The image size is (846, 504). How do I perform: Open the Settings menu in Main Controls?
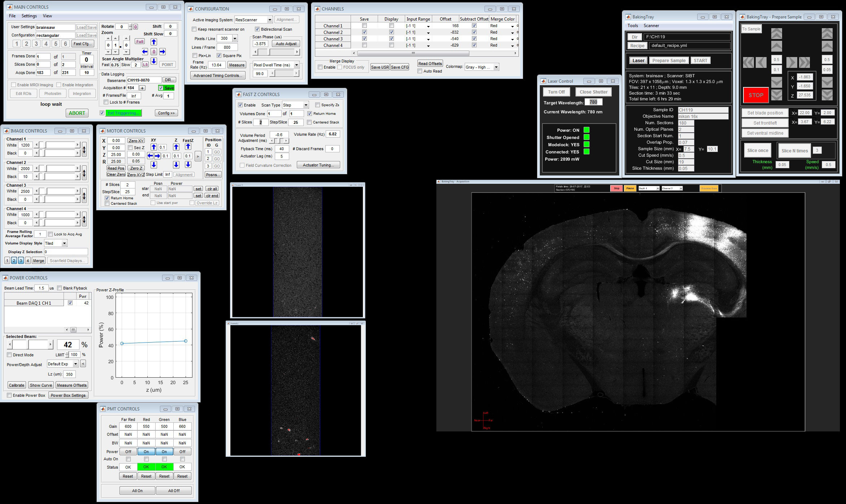pyautogui.click(x=29, y=16)
